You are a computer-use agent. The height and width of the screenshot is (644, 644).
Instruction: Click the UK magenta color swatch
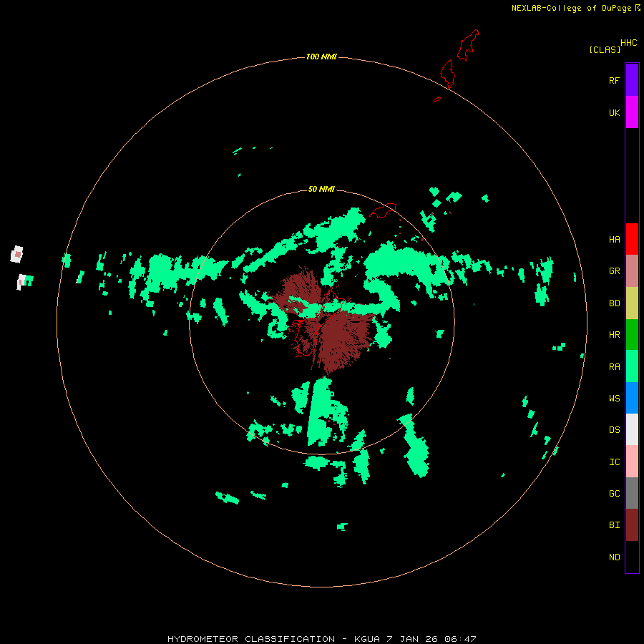coord(632,112)
